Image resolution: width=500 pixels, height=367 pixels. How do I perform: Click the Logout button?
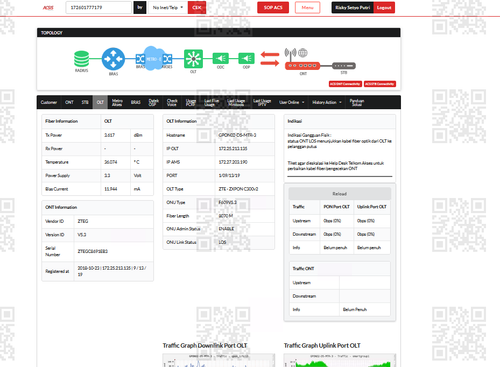[x=384, y=7]
